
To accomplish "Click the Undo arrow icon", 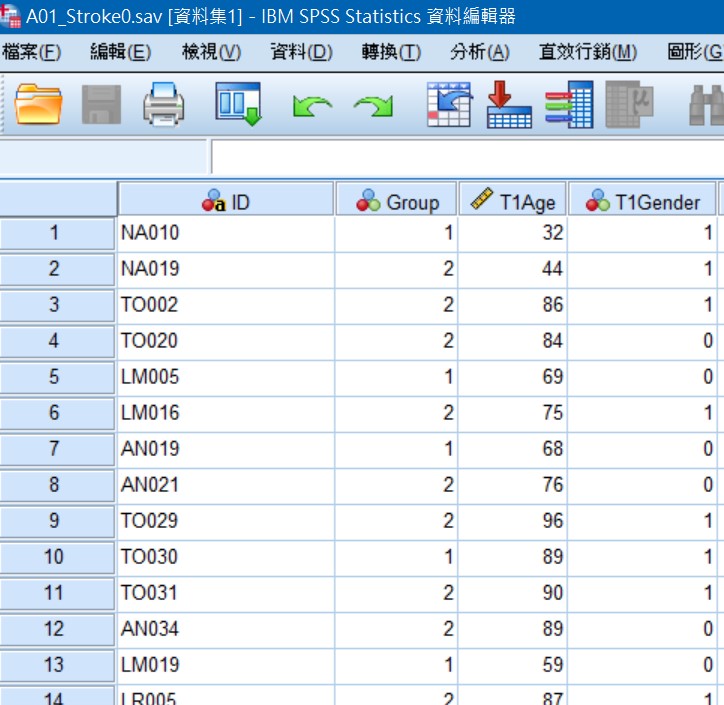I will (x=312, y=105).
